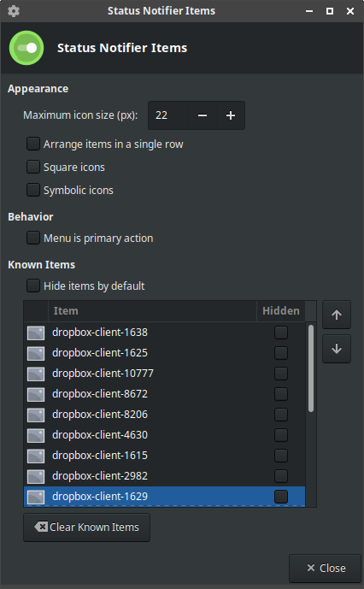Screen dimensions: 364x589
Task: Select the dropbox-client-8672 row
Action: click(x=165, y=394)
